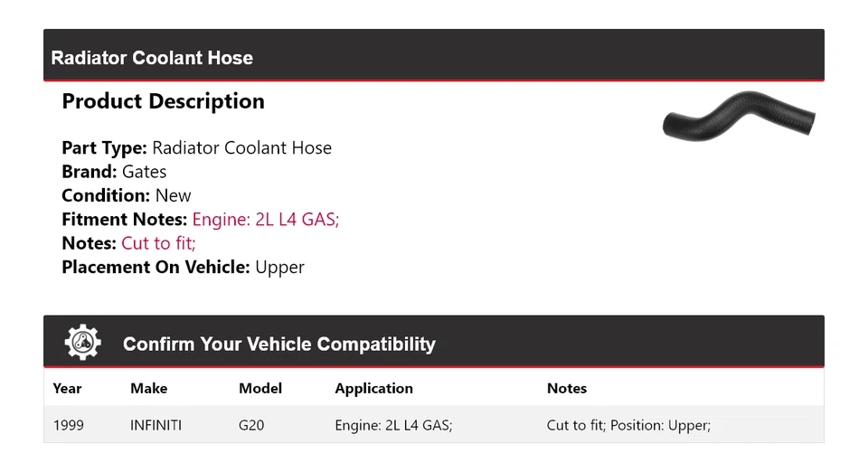
Task: Click the 'Confirm Your Vehicle Compatibility' heading
Action: coord(278,345)
